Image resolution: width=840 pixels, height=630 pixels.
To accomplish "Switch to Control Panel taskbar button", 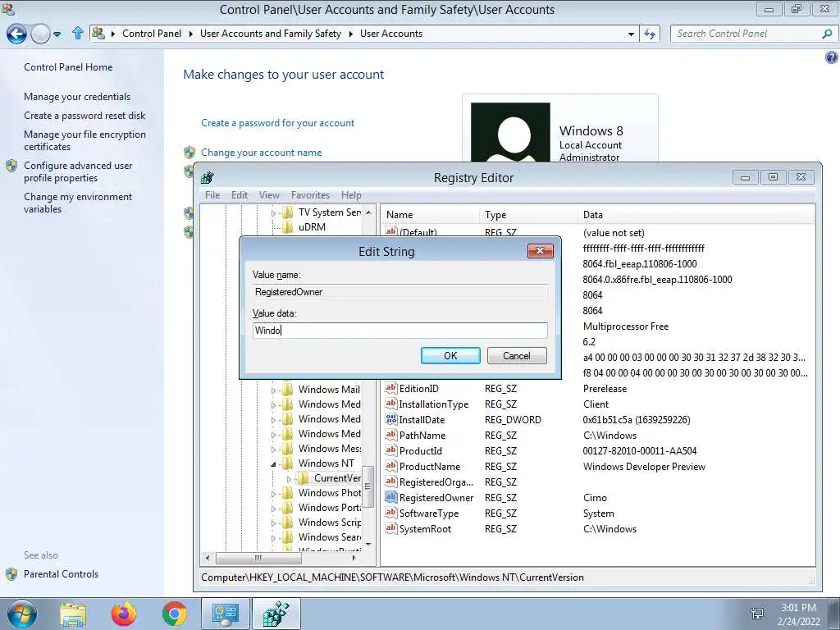I will [225, 614].
